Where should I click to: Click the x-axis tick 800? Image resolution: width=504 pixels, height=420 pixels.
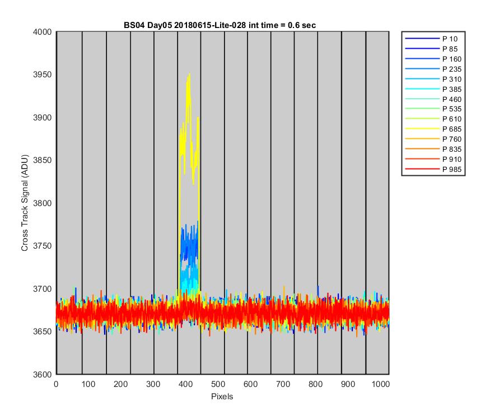[315, 384]
